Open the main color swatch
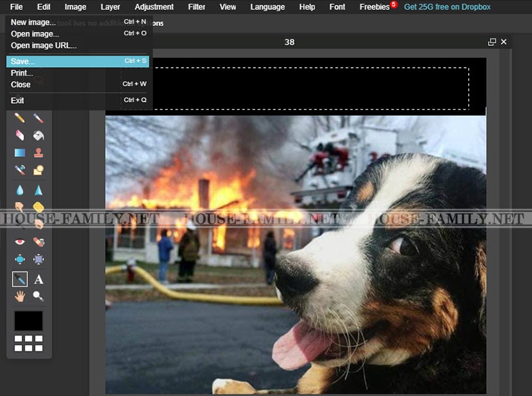 (29, 321)
